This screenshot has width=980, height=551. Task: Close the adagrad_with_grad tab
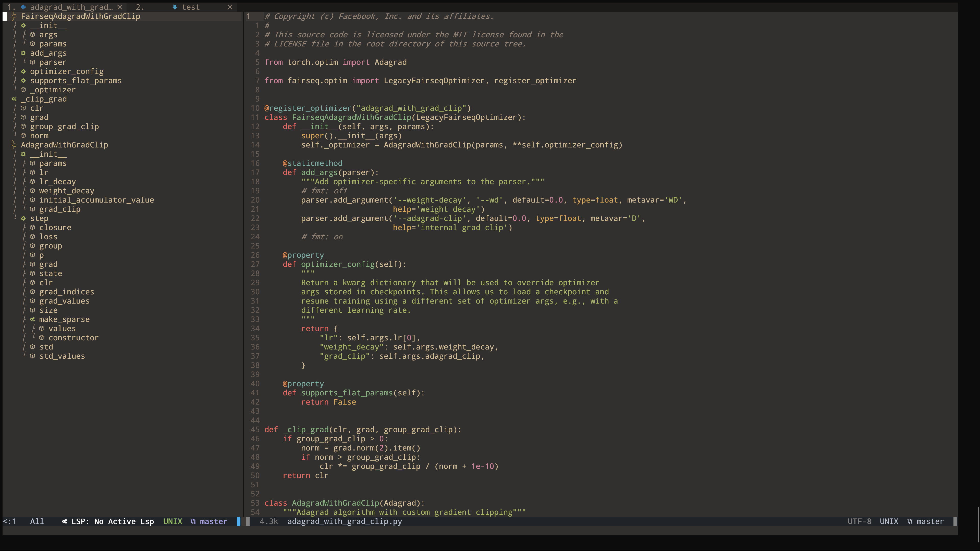[120, 7]
